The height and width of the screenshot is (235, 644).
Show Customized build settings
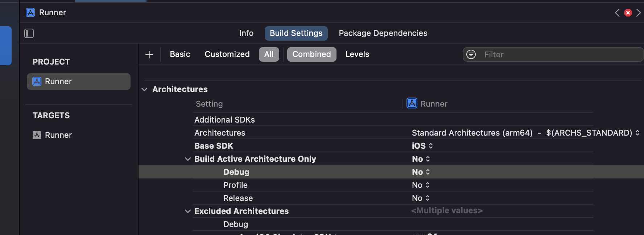(x=227, y=54)
